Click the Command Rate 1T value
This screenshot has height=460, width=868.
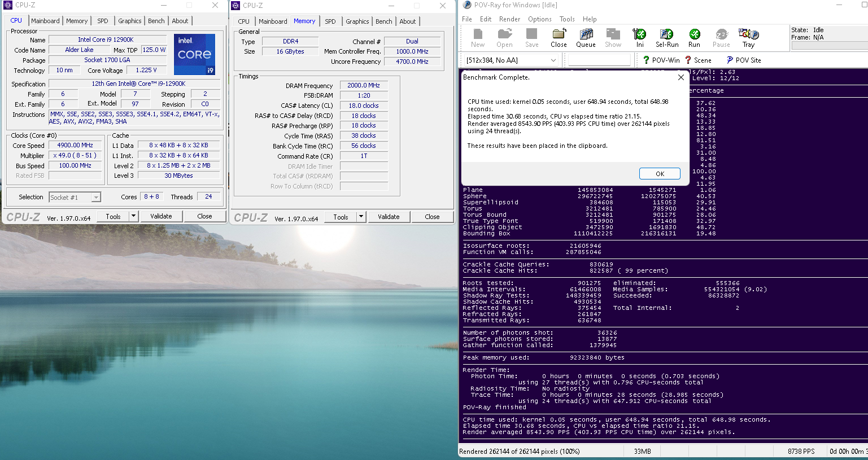(x=364, y=156)
